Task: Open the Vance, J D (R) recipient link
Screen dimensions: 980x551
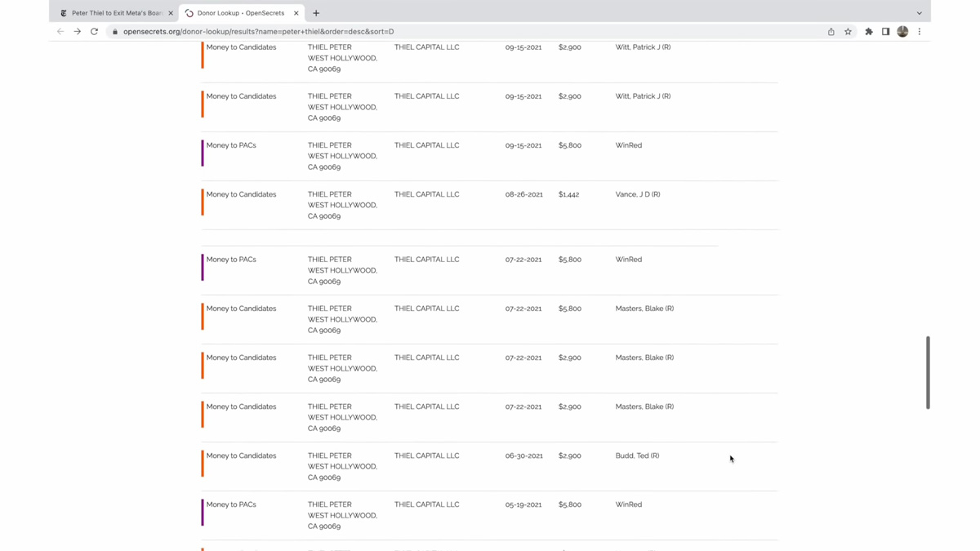Action: click(x=638, y=194)
